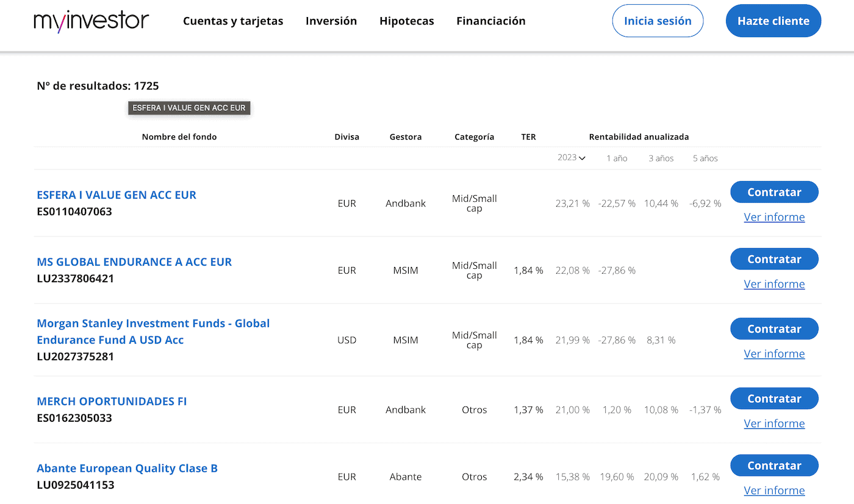The height and width of the screenshot is (504, 854).
Task: Sort by the 3 años column header
Action: pyautogui.click(x=661, y=158)
